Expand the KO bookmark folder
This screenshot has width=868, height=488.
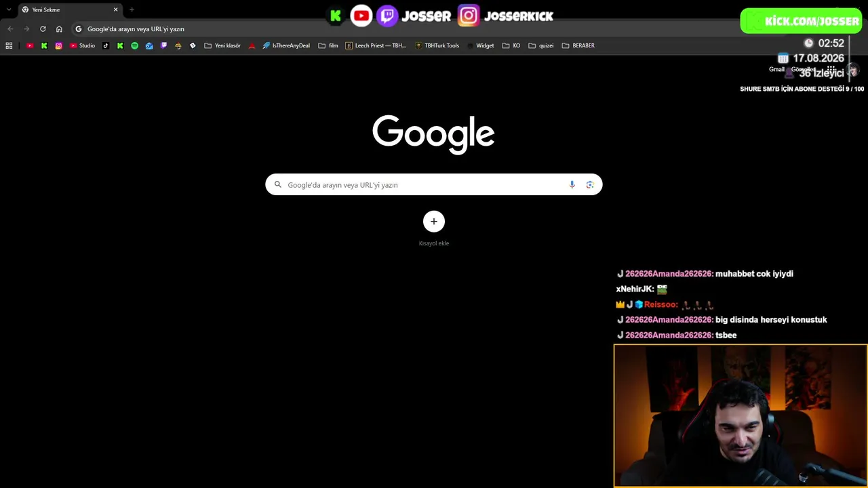[511, 45]
